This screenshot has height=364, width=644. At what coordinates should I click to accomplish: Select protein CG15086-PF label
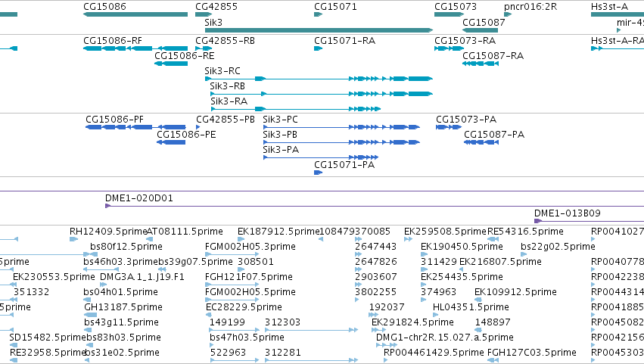pyautogui.click(x=114, y=120)
